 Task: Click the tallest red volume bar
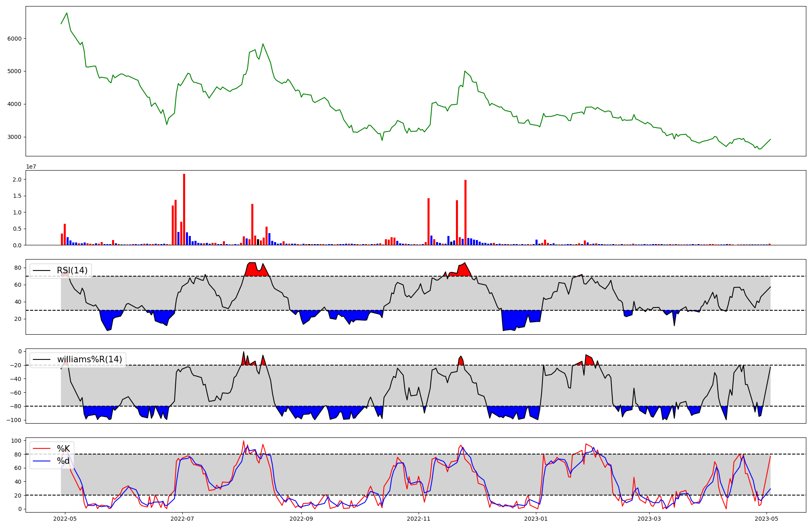[184, 209]
